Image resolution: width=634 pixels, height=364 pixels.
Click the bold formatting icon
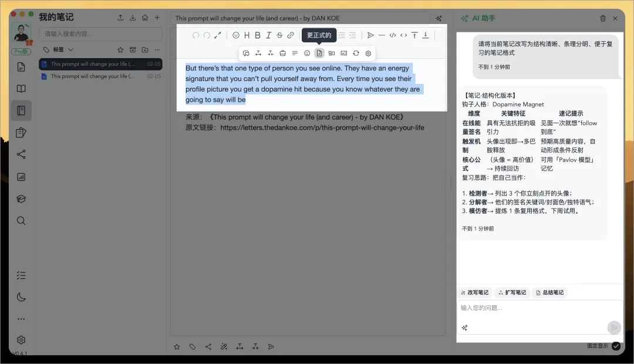coord(257,35)
